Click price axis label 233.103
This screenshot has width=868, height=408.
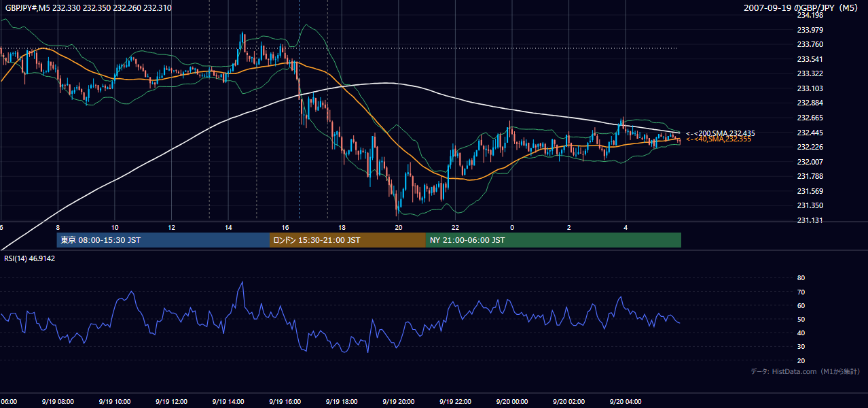click(x=810, y=88)
